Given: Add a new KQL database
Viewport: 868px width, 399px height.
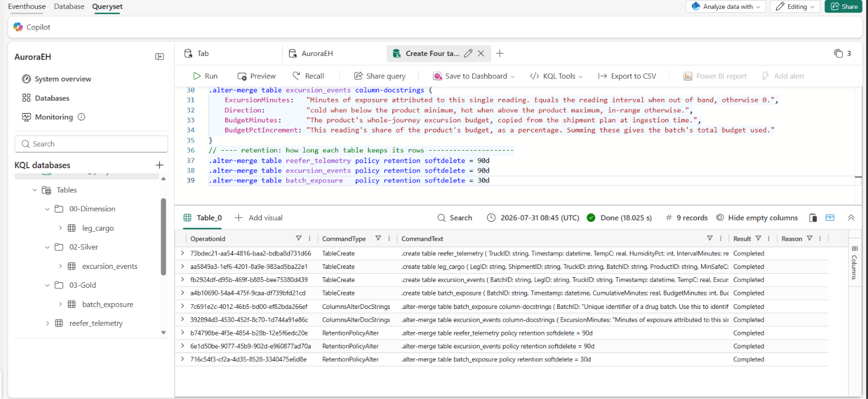Looking at the screenshot, I should (x=159, y=165).
